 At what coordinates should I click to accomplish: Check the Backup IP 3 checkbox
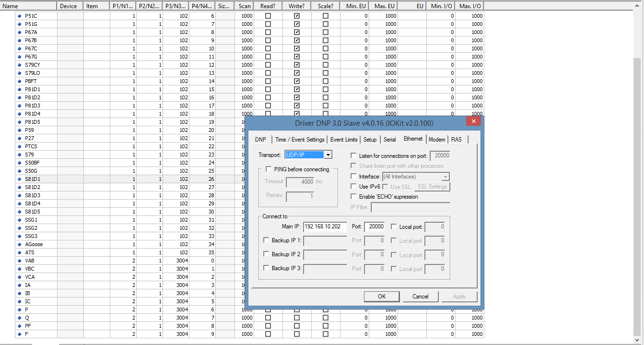point(267,268)
